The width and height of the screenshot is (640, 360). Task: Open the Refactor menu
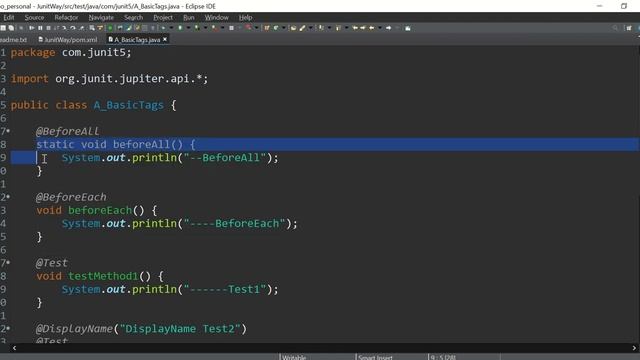66,18
